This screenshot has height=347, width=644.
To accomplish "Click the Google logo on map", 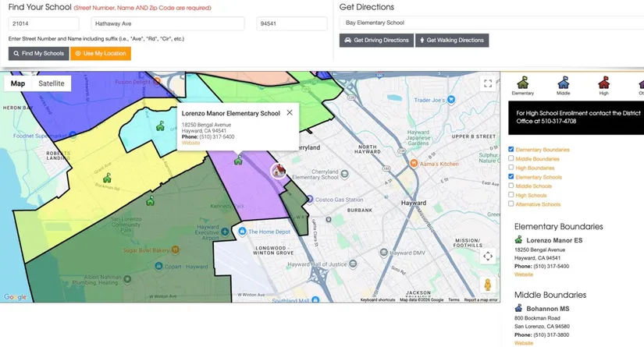I will point(16,297).
